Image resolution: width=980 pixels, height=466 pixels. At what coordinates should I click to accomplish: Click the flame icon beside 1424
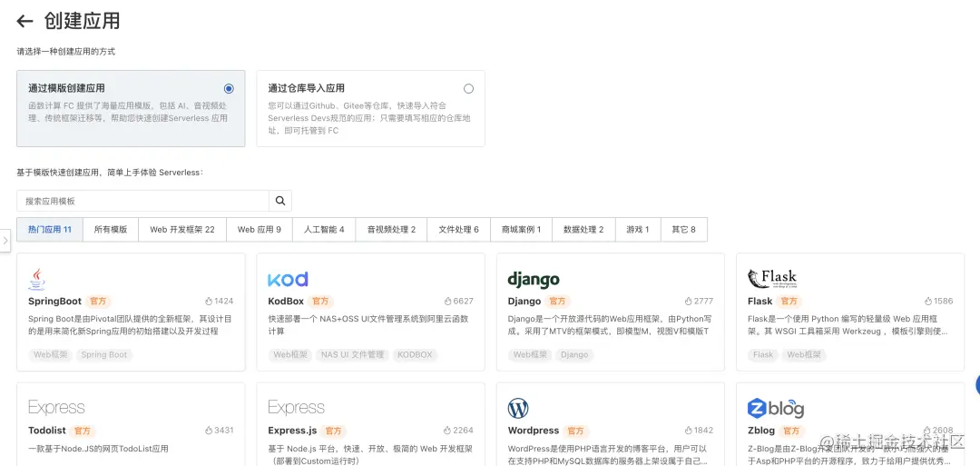(x=209, y=301)
